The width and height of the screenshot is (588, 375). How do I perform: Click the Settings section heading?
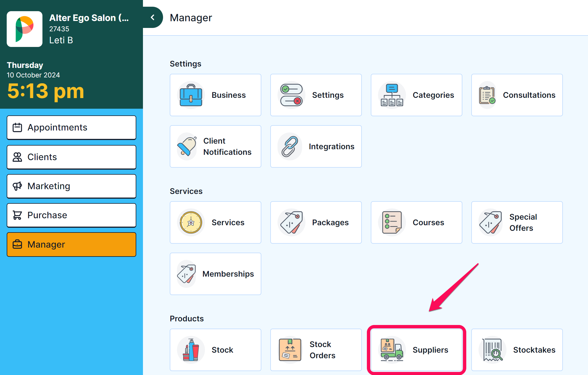(x=185, y=64)
